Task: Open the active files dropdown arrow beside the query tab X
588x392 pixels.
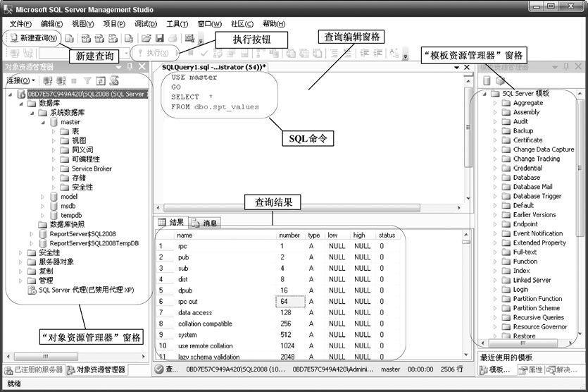Action: click(x=457, y=67)
